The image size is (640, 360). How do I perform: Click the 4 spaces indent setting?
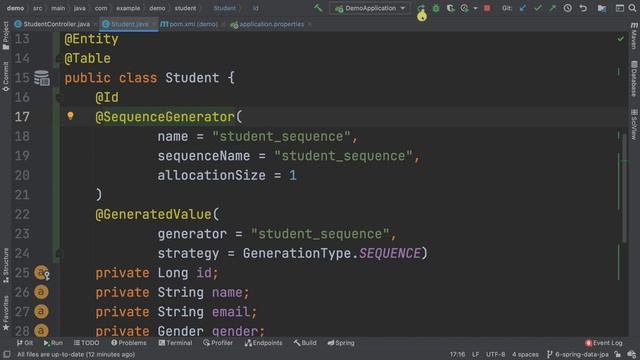point(525,354)
